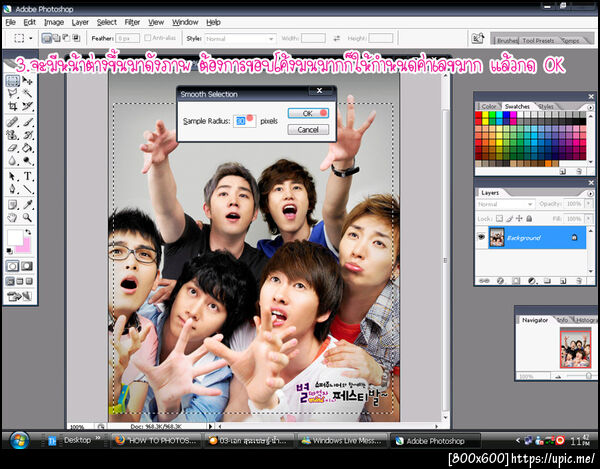This screenshot has width=600, height=469.
Task: Switch to the Styles tab
Action: pyautogui.click(x=546, y=106)
